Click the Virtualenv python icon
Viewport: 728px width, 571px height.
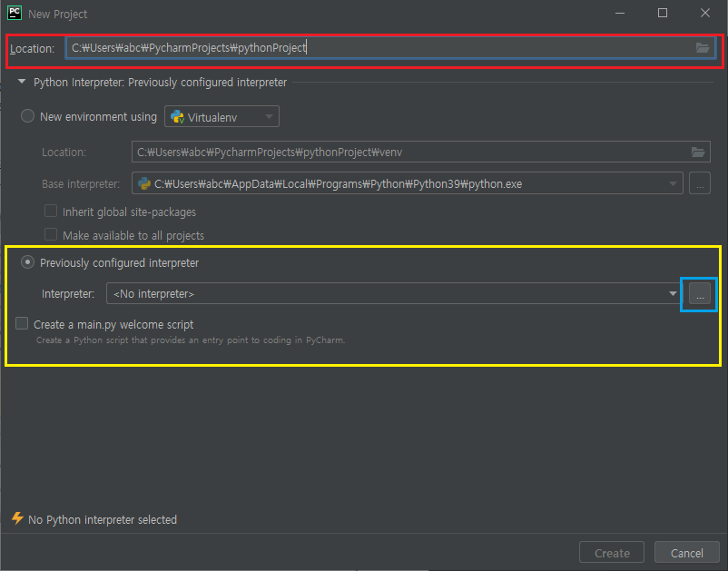pos(177,116)
